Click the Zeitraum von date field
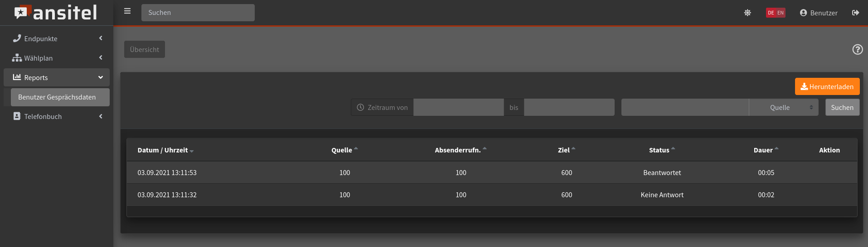Viewport: 868px width, 247px height. (x=458, y=108)
